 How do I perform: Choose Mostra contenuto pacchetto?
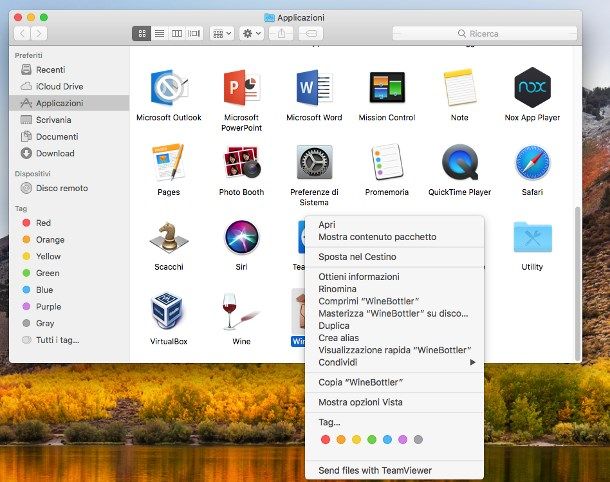[x=394, y=237]
